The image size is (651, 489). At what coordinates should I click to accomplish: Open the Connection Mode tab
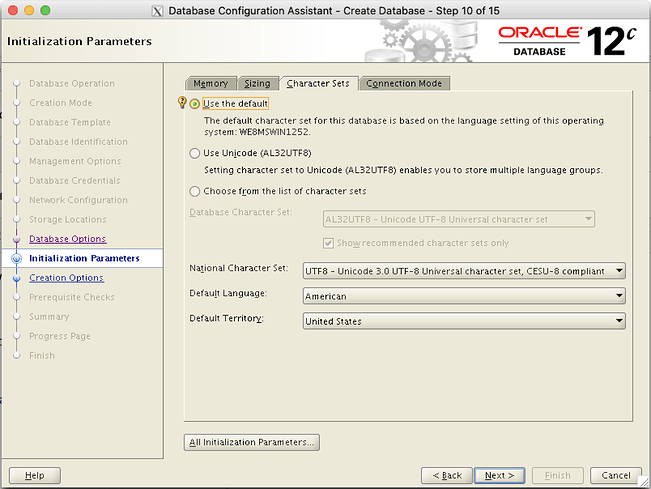coord(404,83)
